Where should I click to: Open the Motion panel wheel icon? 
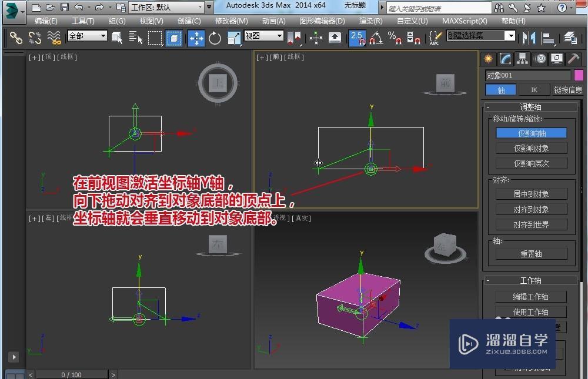[x=540, y=59]
